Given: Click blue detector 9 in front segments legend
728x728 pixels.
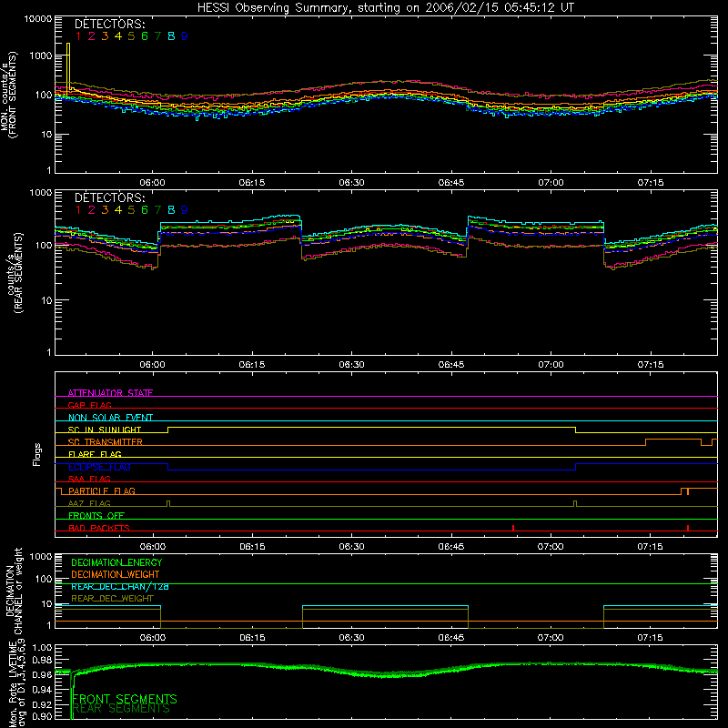Looking at the screenshot, I should click(185, 35).
